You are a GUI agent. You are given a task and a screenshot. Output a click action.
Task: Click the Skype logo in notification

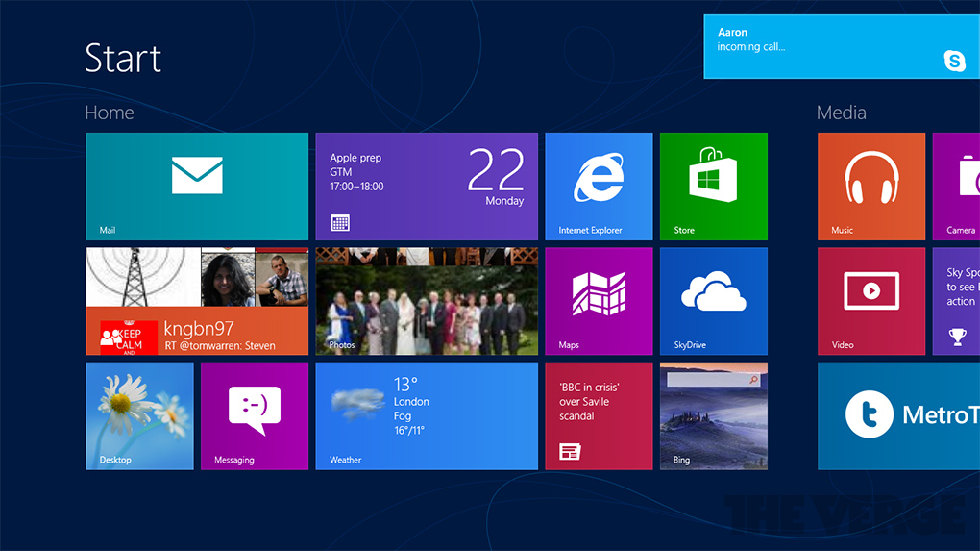tap(954, 61)
